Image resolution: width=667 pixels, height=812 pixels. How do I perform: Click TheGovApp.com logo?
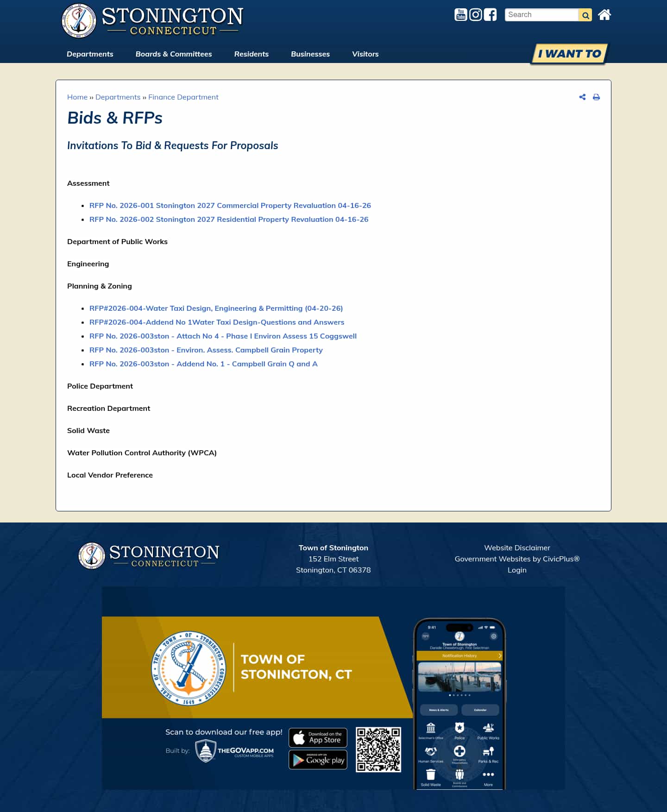[234, 751]
